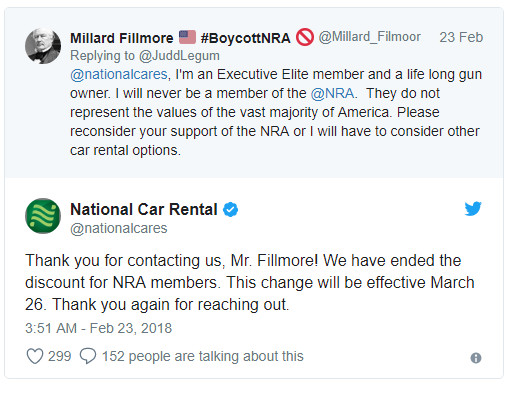Screen dimensions: 513x398
Task: Click the American flag emoji in the name
Action: [x=187, y=37]
